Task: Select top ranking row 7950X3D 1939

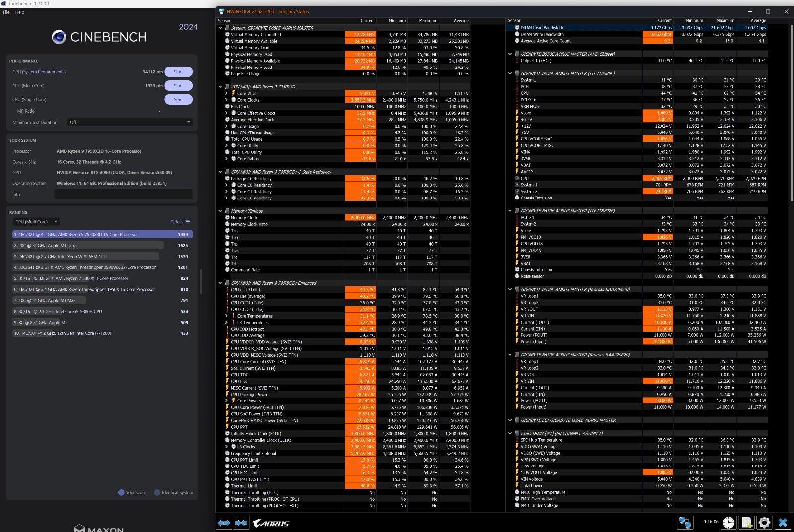Action: click(102, 234)
